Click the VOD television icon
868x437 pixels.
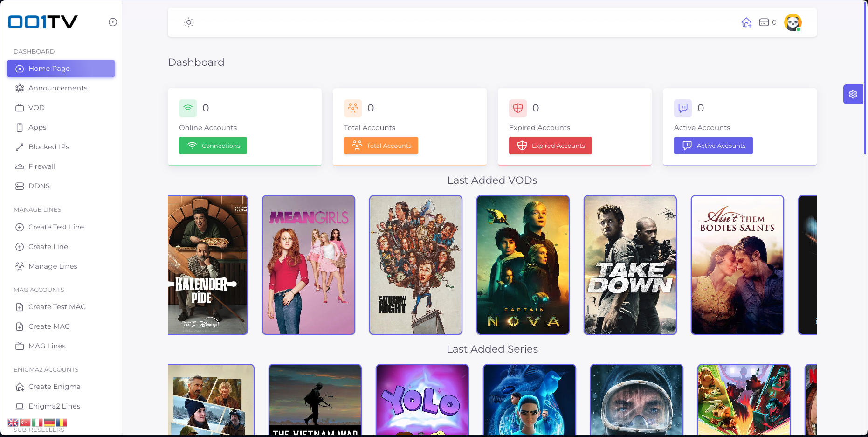pyautogui.click(x=20, y=108)
